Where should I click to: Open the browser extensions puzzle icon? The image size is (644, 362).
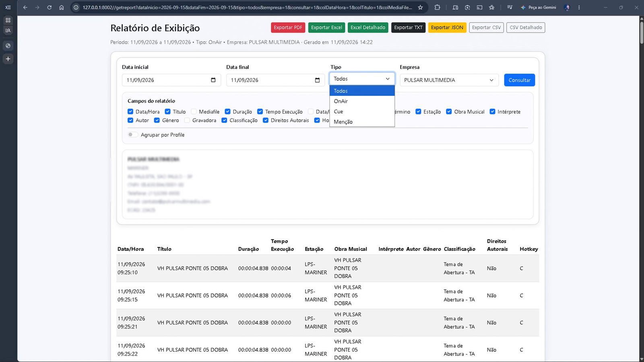point(438,7)
